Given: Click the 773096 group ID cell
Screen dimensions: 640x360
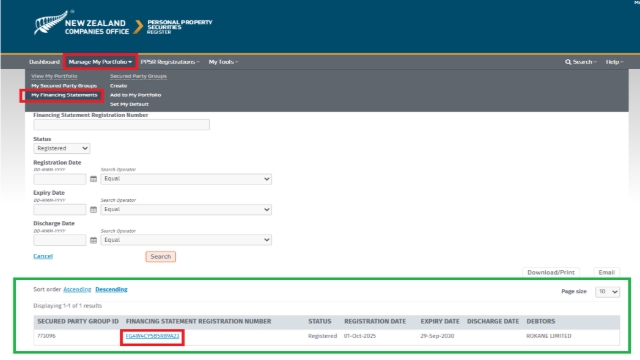Looking at the screenshot, I should coord(46,336).
